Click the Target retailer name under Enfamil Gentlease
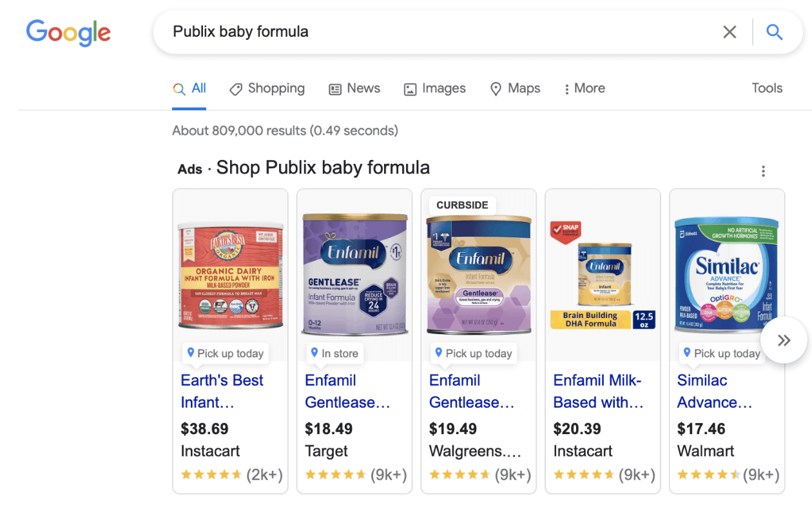The width and height of the screenshot is (812, 516). (x=326, y=451)
